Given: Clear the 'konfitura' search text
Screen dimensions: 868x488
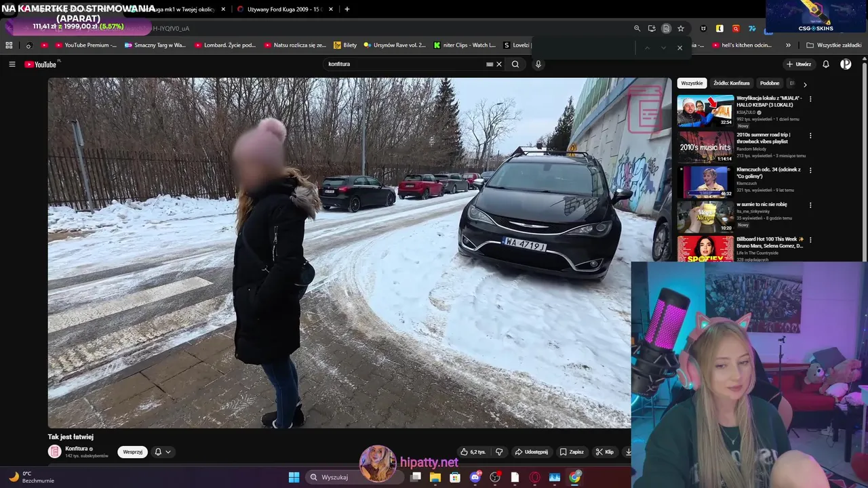Looking at the screenshot, I should [x=499, y=64].
